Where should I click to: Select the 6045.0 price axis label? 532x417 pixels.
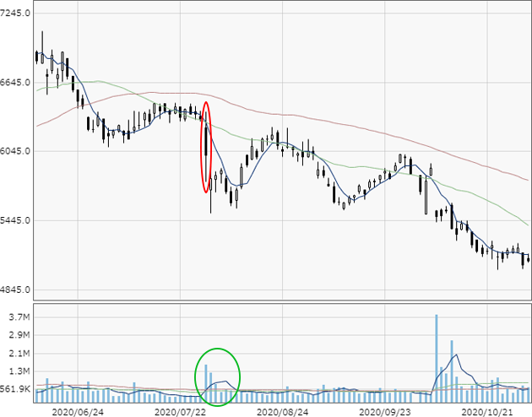pyautogui.click(x=15, y=151)
